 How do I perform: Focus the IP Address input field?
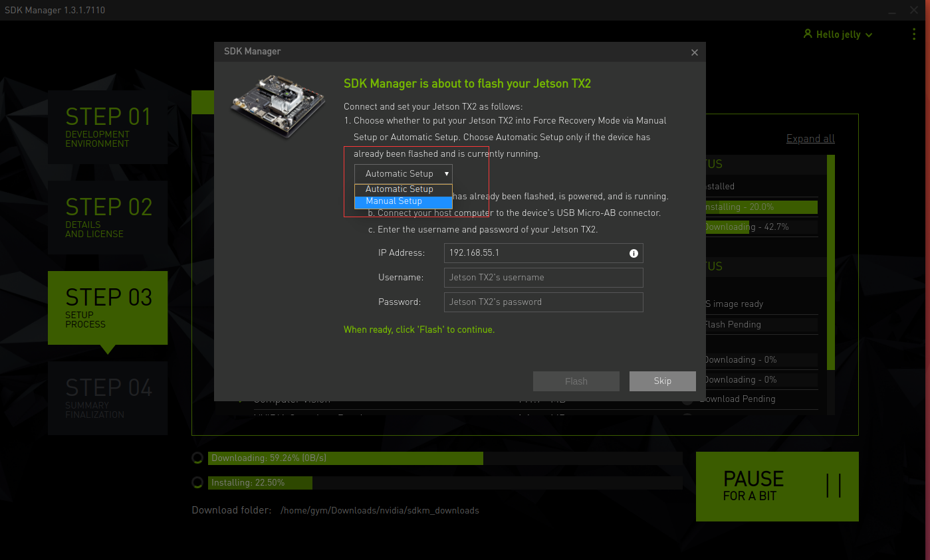click(x=543, y=253)
